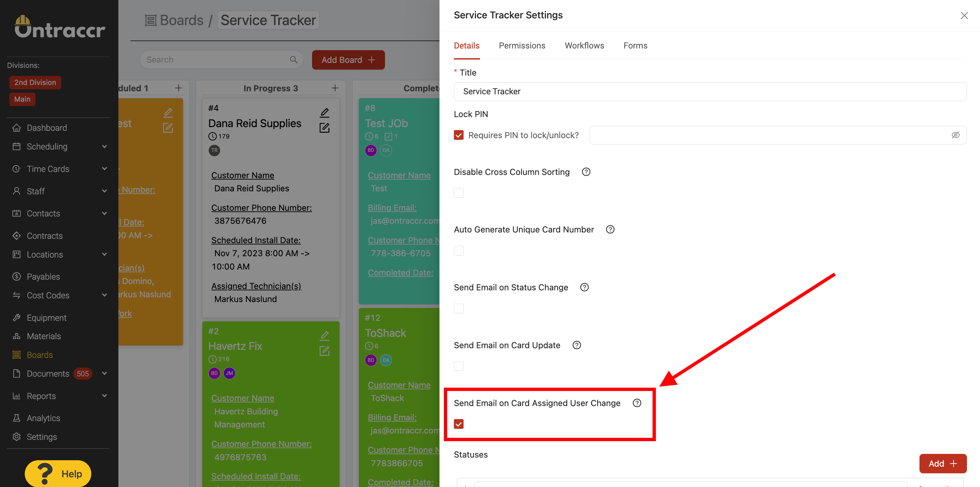Check Send Email on Status Change
980x487 pixels.
click(x=459, y=309)
